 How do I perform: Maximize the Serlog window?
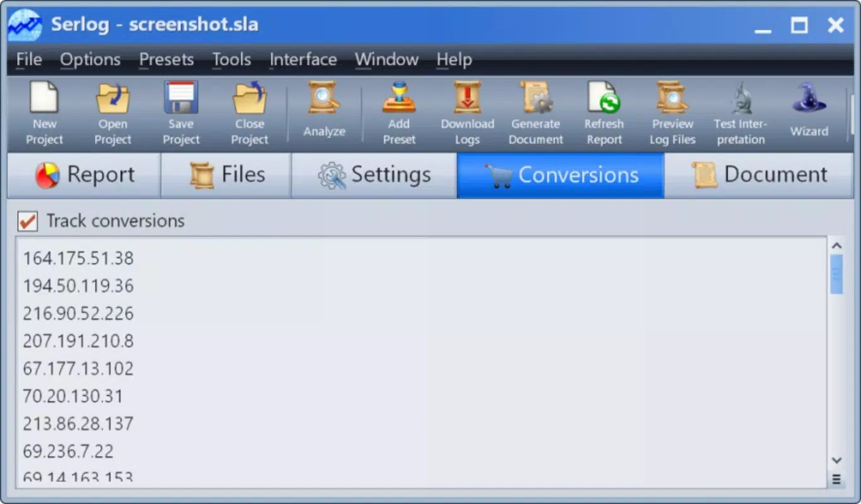coord(799,26)
